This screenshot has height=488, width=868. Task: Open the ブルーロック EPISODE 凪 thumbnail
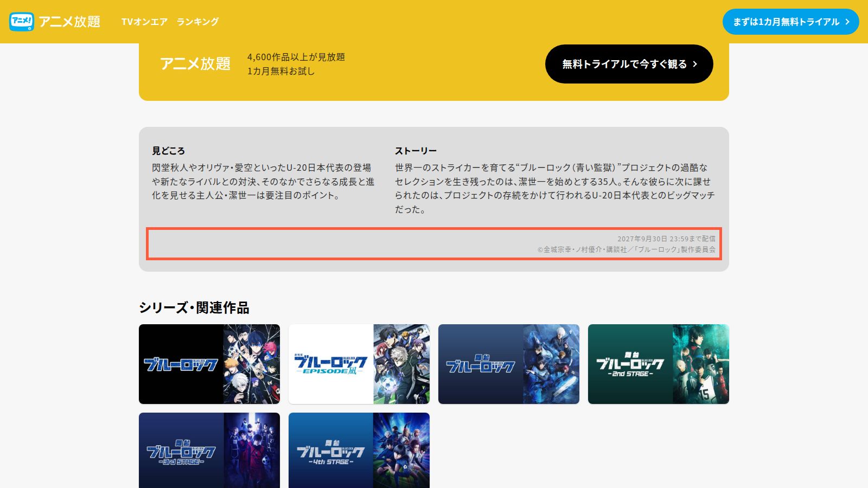point(359,364)
